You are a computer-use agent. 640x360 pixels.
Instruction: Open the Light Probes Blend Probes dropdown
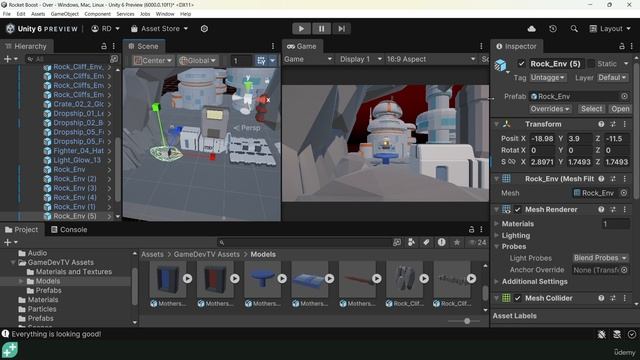[600, 258]
